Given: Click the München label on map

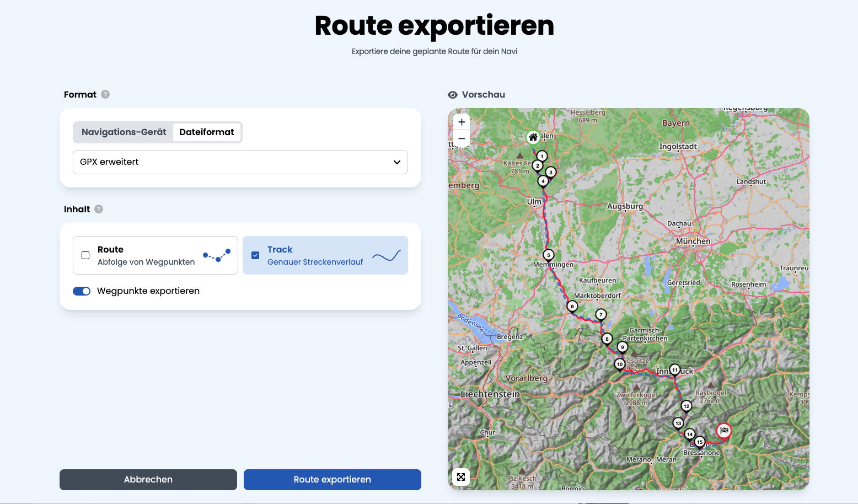Looking at the screenshot, I should coord(693,241).
